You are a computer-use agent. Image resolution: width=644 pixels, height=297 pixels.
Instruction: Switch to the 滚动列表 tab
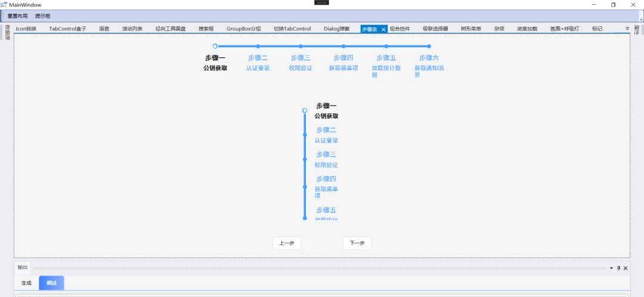(x=132, y=29)
